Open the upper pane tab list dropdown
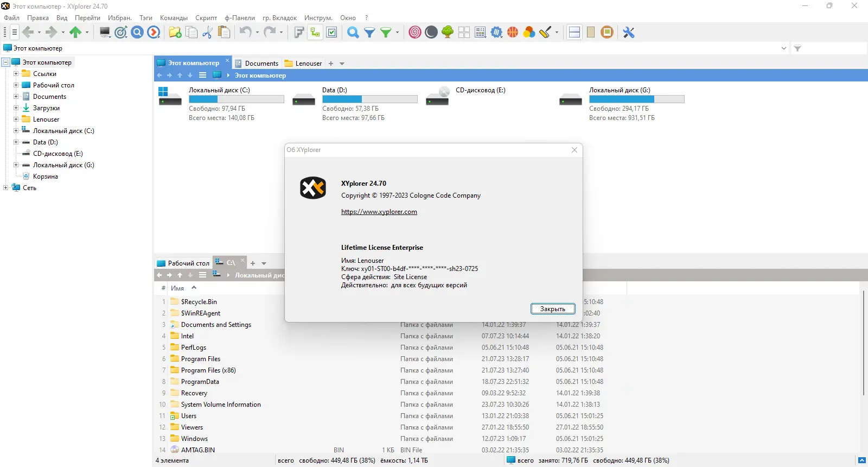This screenshot has height=467, width=868. [342, 64]
